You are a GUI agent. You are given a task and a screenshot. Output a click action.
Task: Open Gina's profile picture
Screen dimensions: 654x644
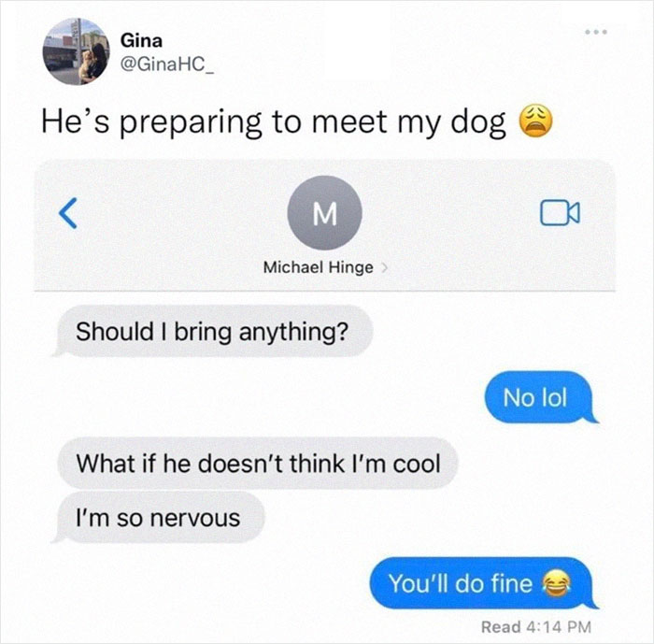pos(76,50)
